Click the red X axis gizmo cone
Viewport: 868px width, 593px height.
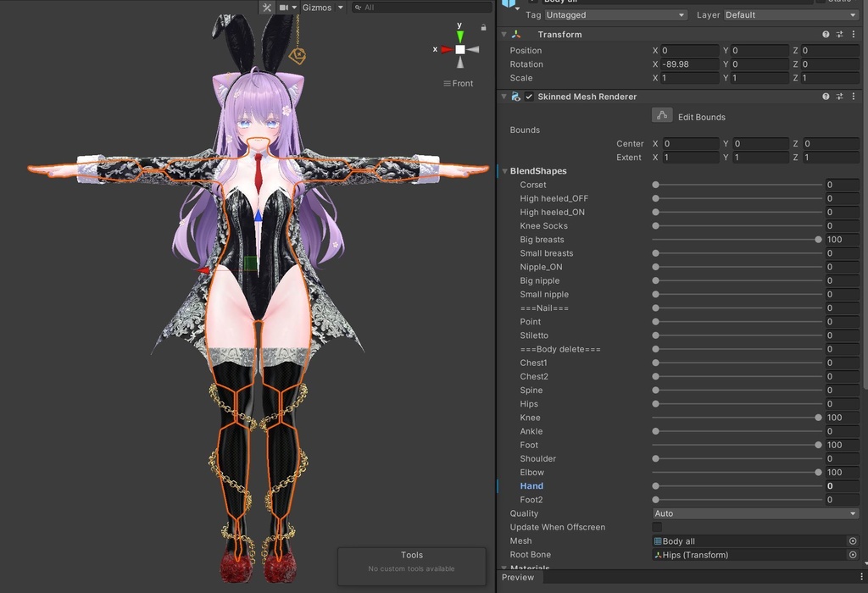click(446, 49)
